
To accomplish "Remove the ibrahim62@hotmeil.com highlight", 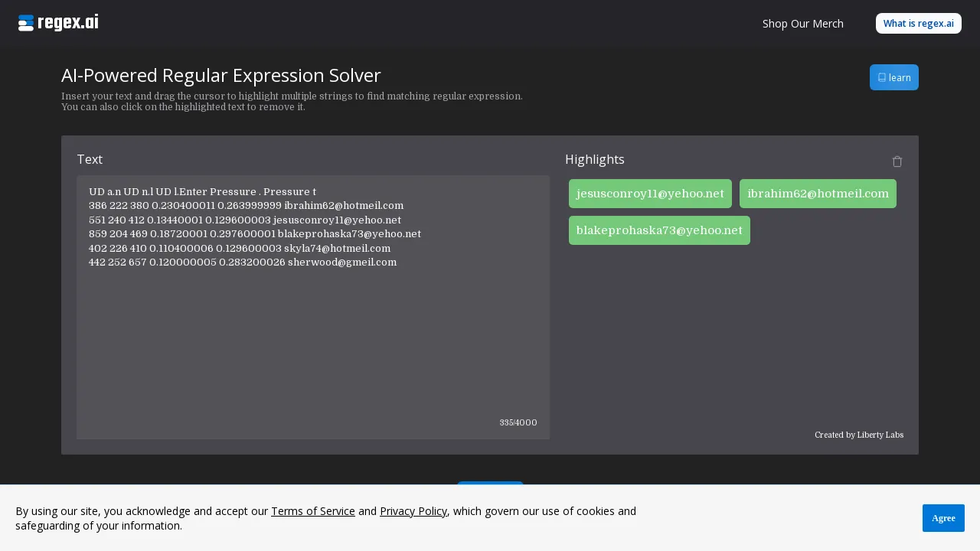I will 818,194.
